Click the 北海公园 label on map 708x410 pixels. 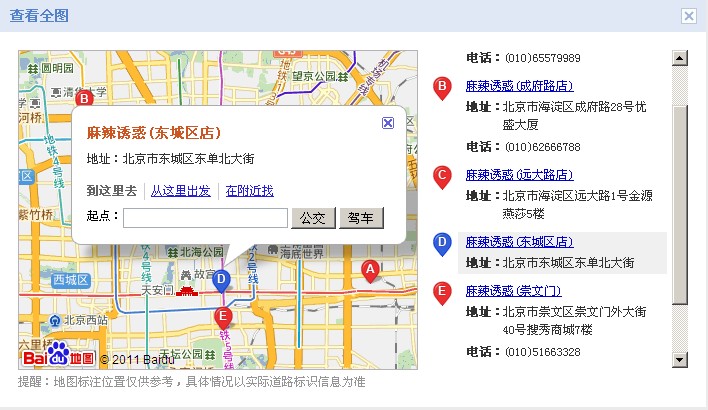pyautogui.click(x=201, y=252)
